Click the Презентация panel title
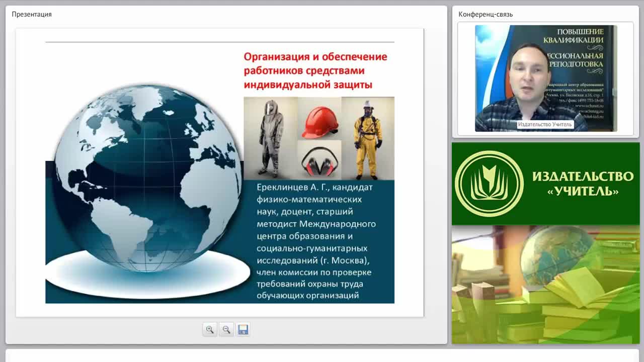The width and height of the screenshot is (644, 362). coord(32,14)
